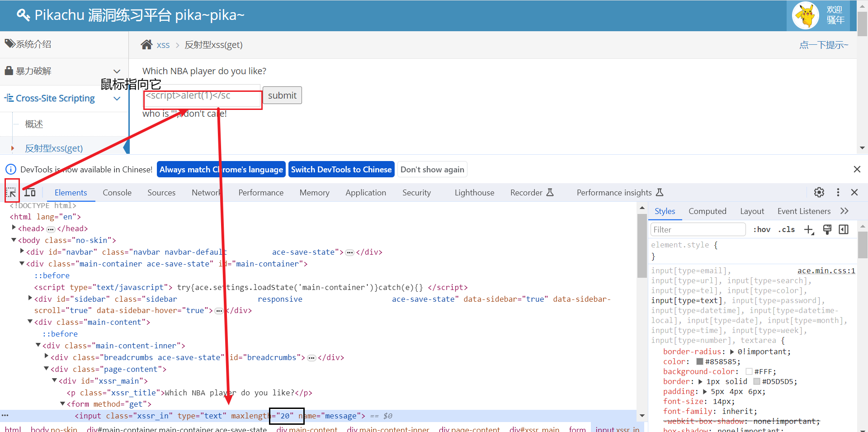Viewport: 868px width, 432px height.
Task: Toggle the .cls element classes panel
Action: [787, 230]
